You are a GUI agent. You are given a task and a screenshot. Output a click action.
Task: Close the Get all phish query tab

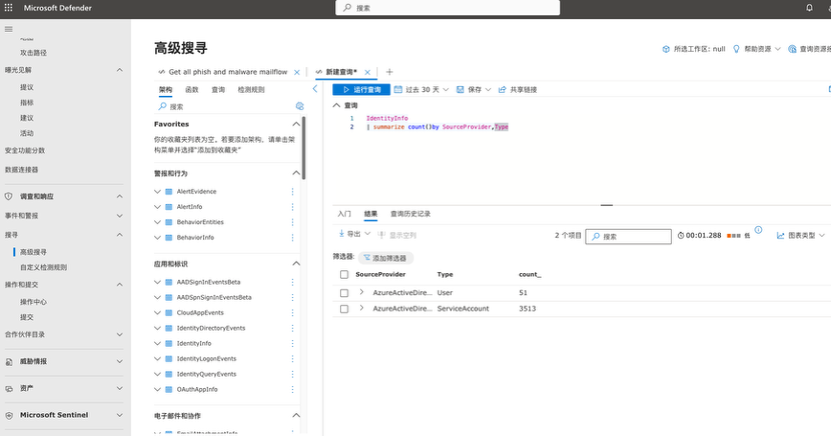[297, 72]
